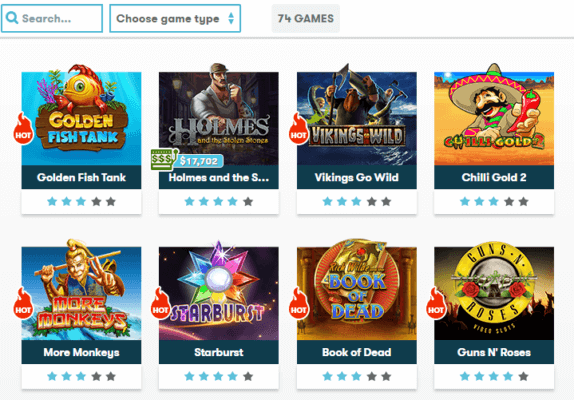Viewport: 574px width, 400px height.
Task: Click the HOT flame badge on Golden Fish Tank
Action: (23, 128)
